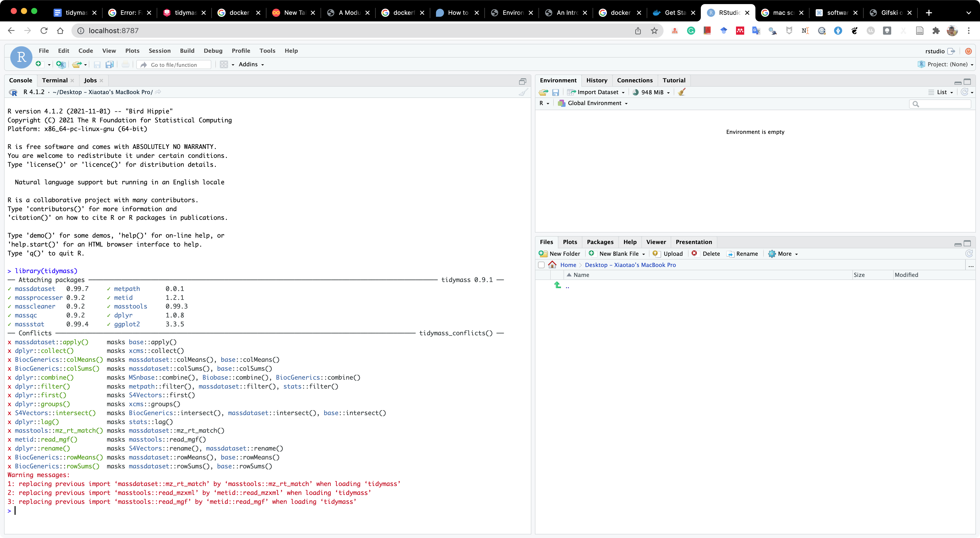Viewport: 980px width, 538px height.
Task: Toggle the select all files checkbox
Action: pyautogui.click(x=541, y=265)
